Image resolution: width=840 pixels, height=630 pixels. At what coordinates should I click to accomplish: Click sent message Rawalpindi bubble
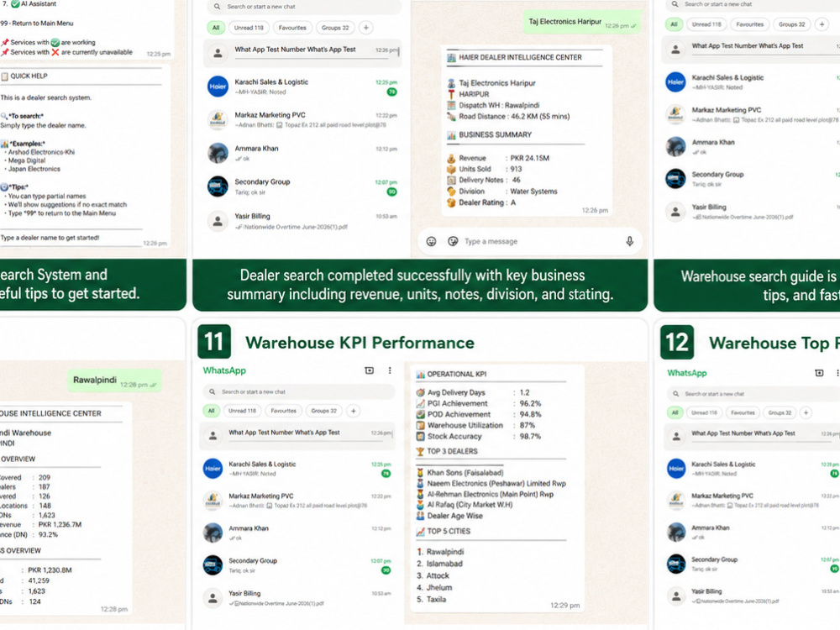click(114, 381)
